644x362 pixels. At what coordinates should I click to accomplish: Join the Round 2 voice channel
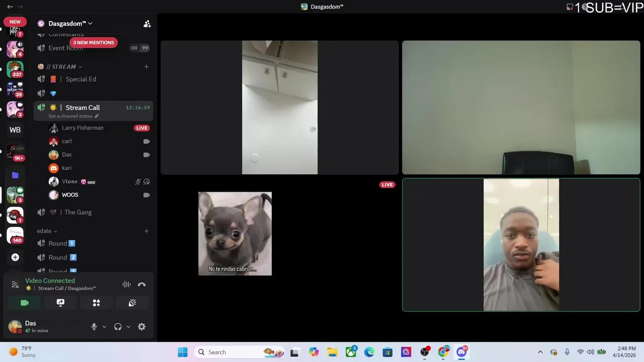[x=93, y=257]
